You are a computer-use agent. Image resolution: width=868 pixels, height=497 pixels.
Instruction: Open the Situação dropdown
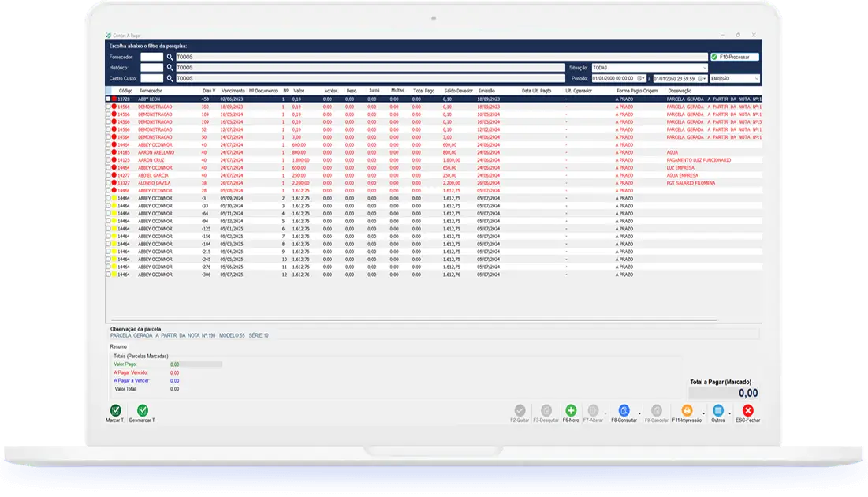pyautogui.click(x=704, y=68)
